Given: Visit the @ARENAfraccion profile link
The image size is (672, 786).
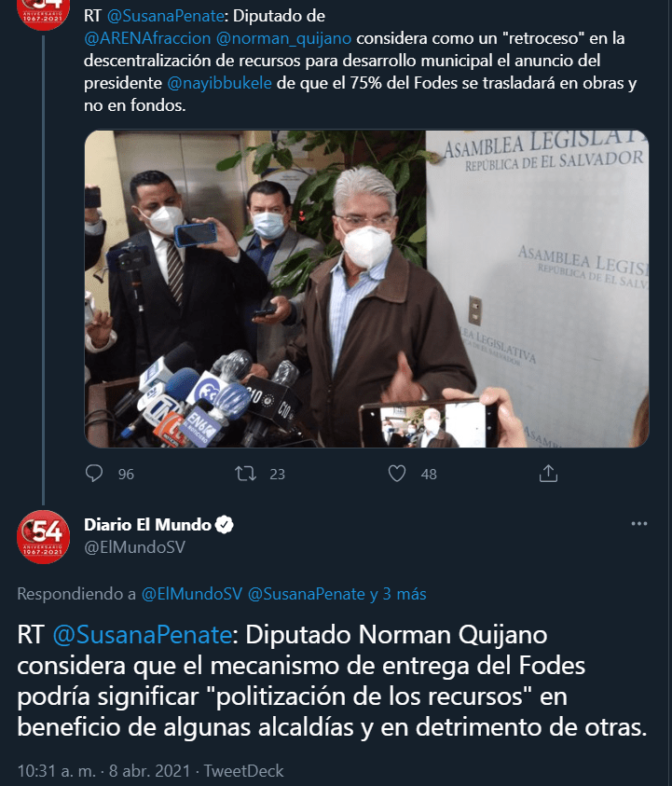Looking at the screenshot, I should [147, 38].
